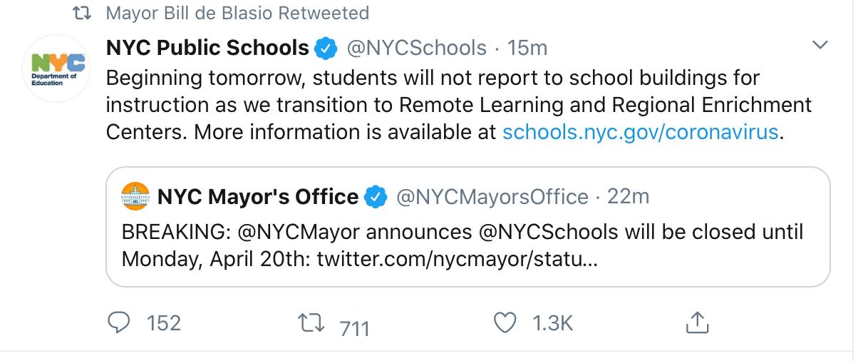
Task: Open the 15m tweet timestamp
Action: pyautogui.click(x=527, y=49)
